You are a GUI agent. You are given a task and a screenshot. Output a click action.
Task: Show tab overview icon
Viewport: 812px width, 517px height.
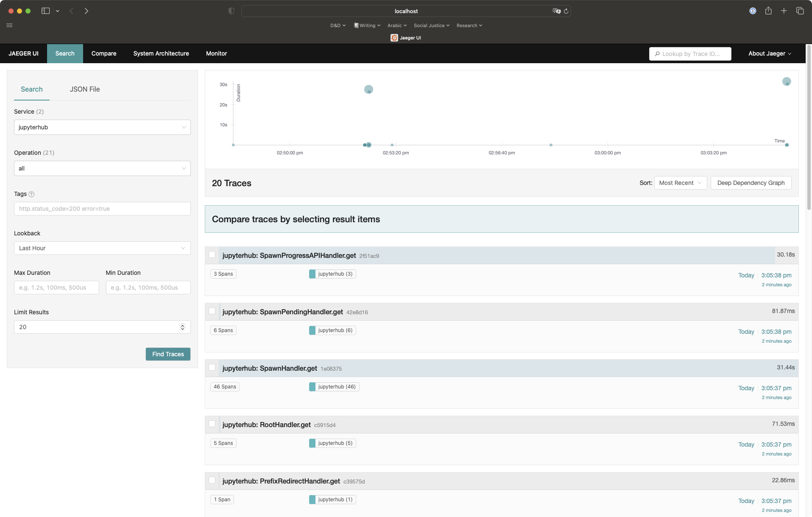[800, 11]
